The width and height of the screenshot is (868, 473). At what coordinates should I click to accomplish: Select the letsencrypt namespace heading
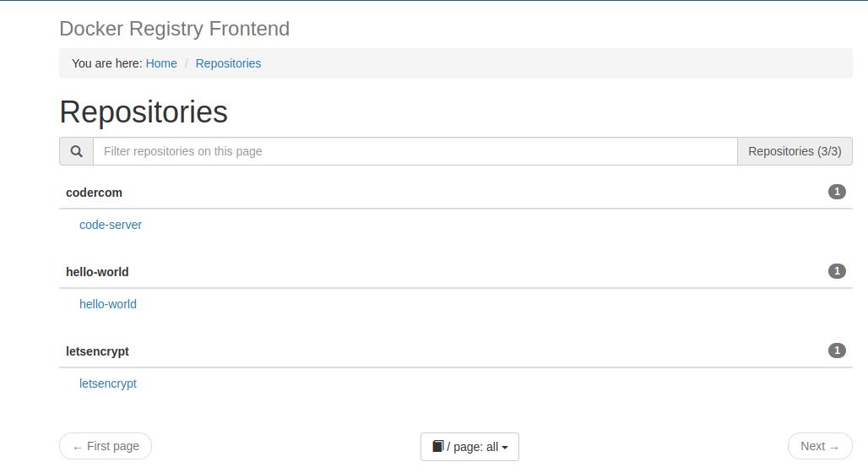[97, 351]
